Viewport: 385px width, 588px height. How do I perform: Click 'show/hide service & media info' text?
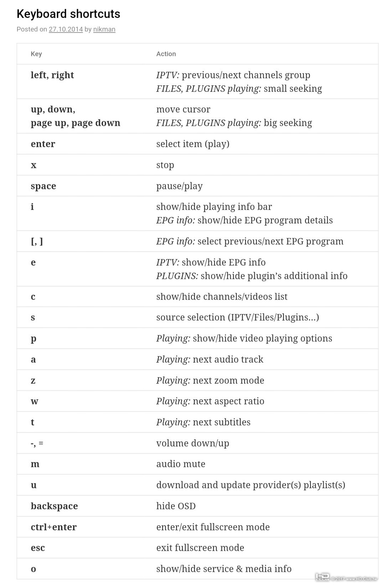tap(224, 569)
